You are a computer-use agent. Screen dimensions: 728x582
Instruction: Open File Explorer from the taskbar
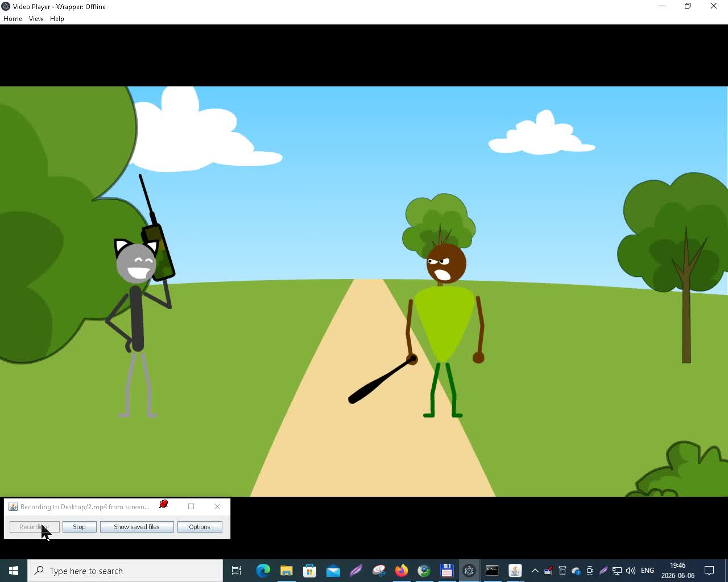point(286,571)
